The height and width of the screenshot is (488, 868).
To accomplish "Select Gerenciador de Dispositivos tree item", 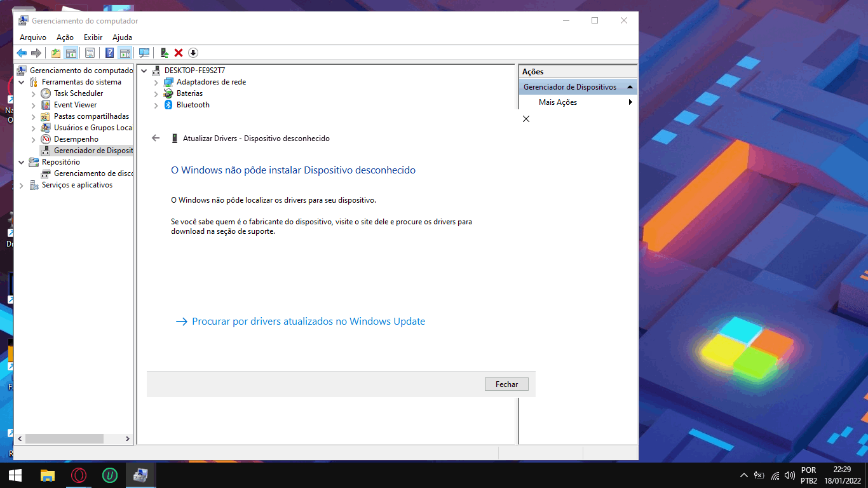I will [93, 151].
